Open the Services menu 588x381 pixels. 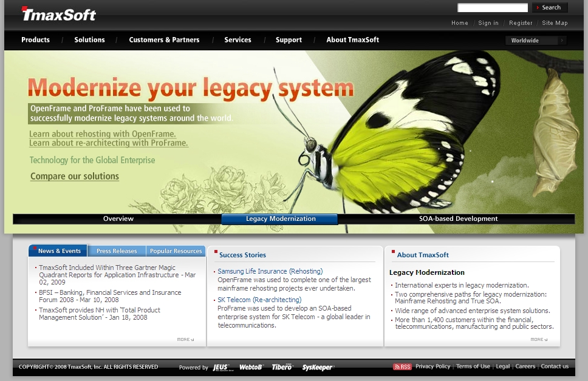[x=238, y=39]
